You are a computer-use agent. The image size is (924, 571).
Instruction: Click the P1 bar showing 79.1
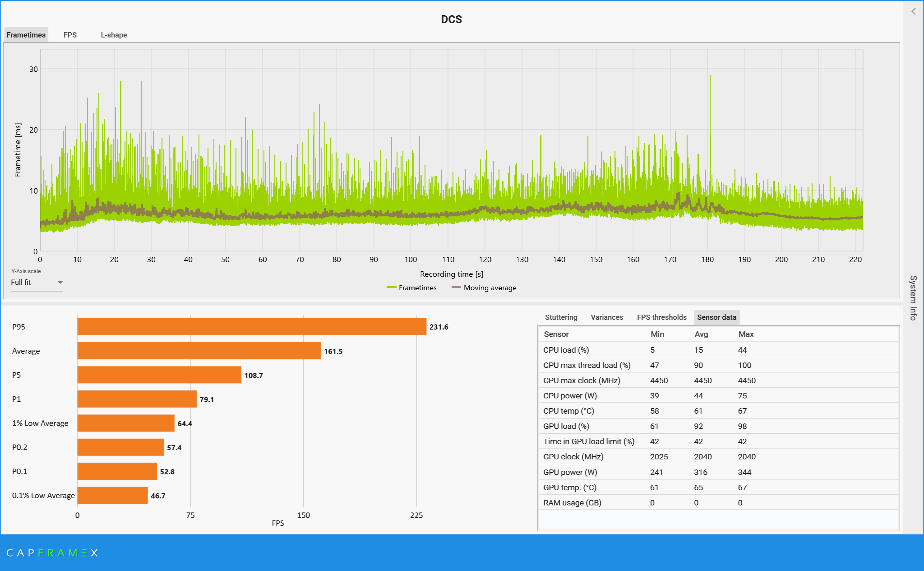pyautogui.click(x=137, y=399)
